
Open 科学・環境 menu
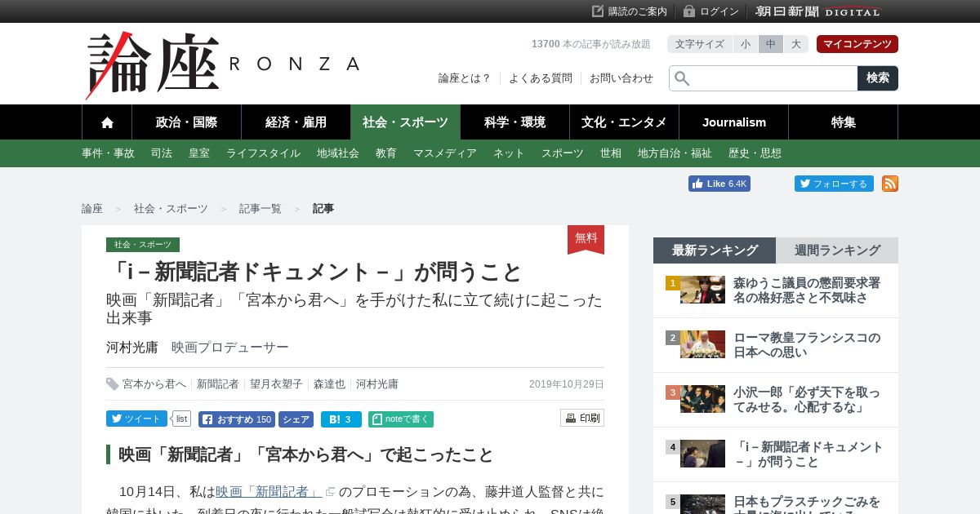[x=514, y=122]
